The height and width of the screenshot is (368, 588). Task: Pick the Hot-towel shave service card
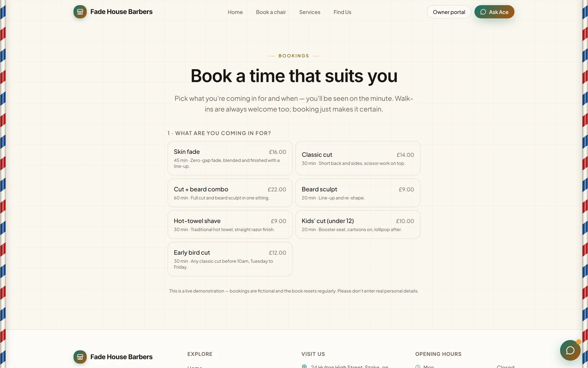point(230,224)
